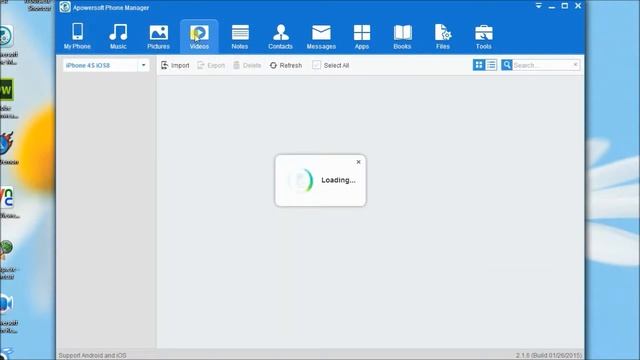
Task: Open the Tools section
Action: [484, 36]
